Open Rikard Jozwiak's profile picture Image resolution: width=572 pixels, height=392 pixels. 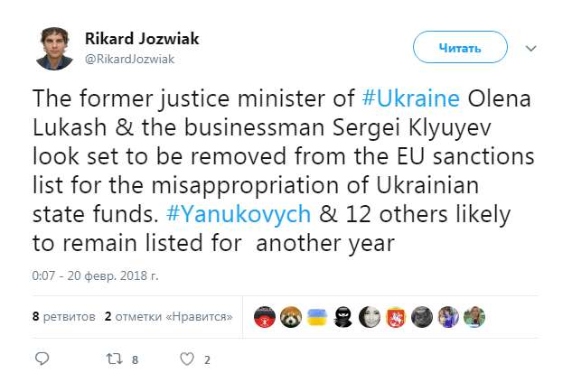(x=54, y=49)
